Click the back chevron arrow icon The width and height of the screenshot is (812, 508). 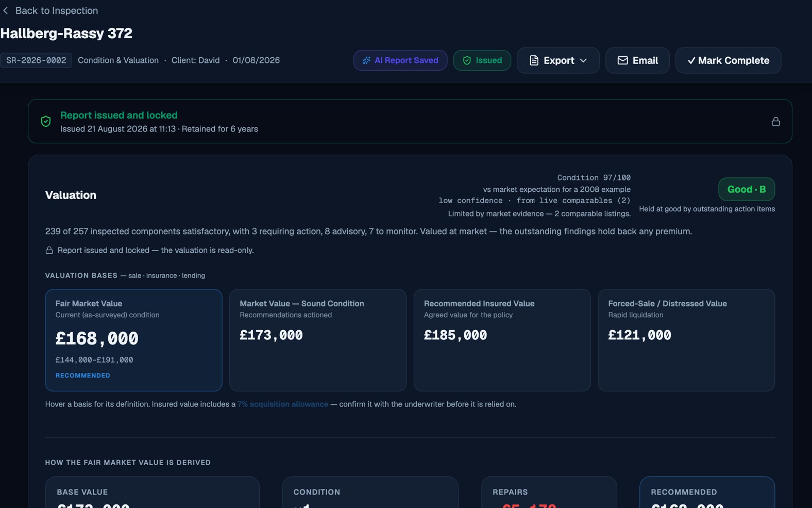(x=6, y=10)
